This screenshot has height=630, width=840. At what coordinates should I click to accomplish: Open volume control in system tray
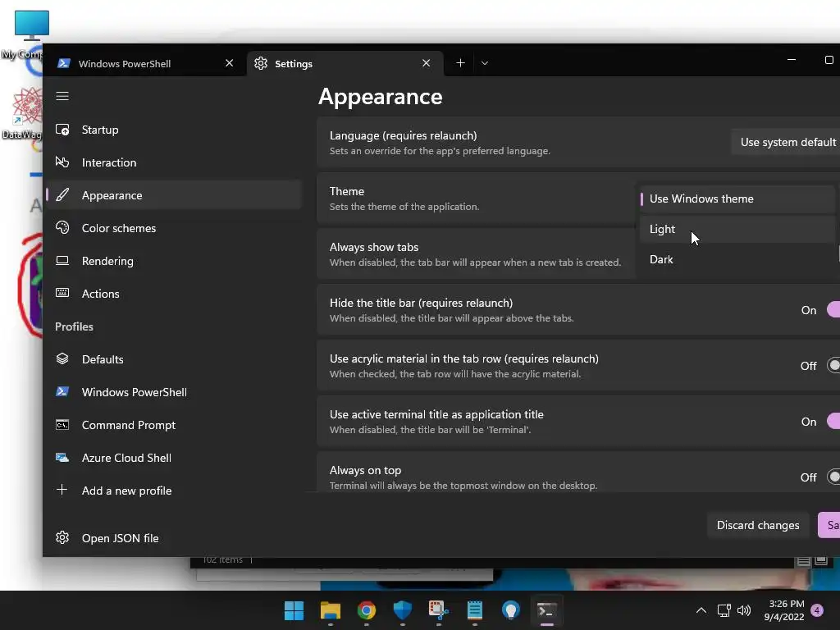point(744,610)
